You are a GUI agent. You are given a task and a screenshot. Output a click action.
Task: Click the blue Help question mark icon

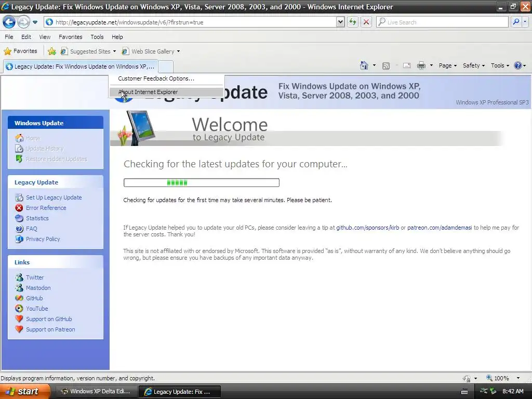[518, 65]
